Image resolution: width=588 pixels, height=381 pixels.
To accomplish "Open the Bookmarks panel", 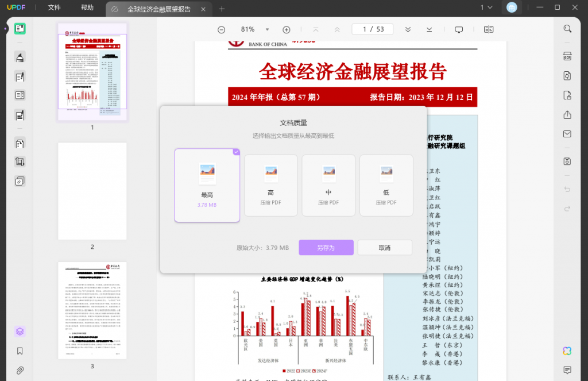I will (x=20, y=351).
